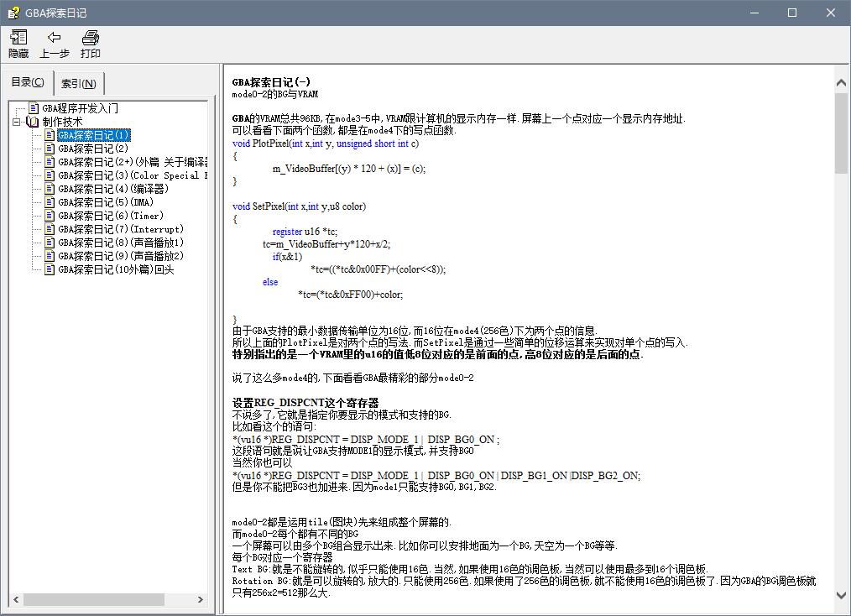This screenshot has width=851, height=616.
Task: Select GBA探索日记(10外篇)回头 topic
Action: 109,269
